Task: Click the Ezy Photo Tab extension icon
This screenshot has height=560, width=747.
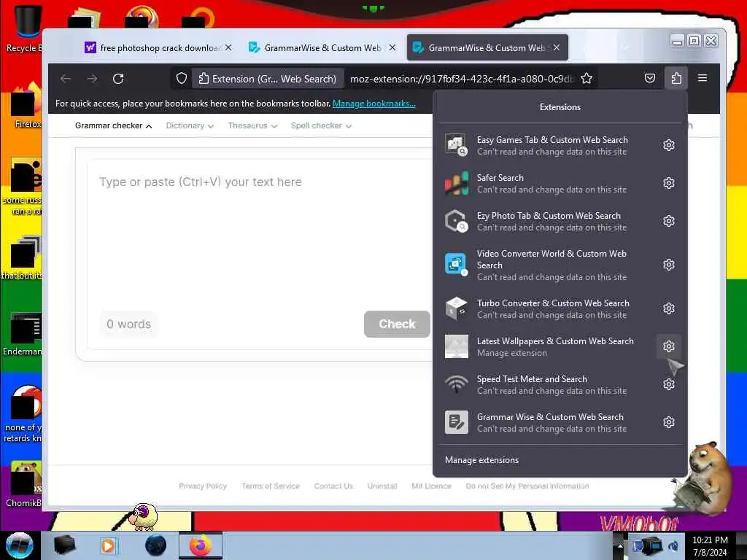Action: point(457,221)
